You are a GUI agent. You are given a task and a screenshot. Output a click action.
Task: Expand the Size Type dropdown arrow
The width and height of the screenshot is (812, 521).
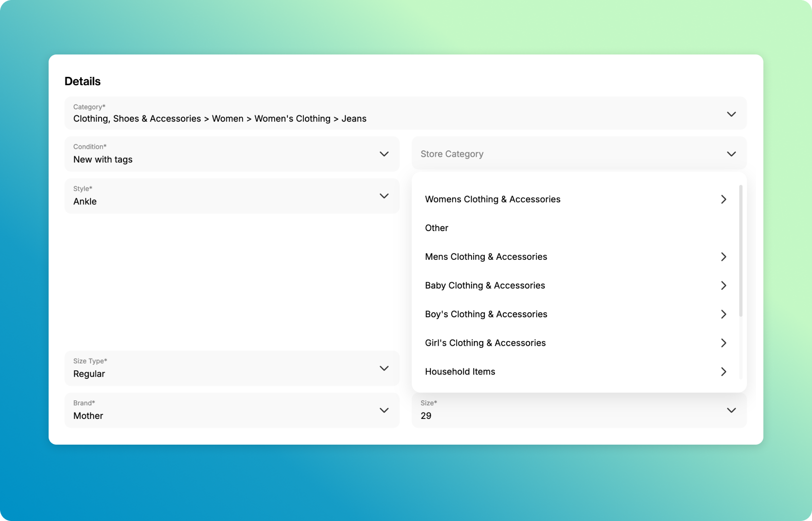[384, 368]
